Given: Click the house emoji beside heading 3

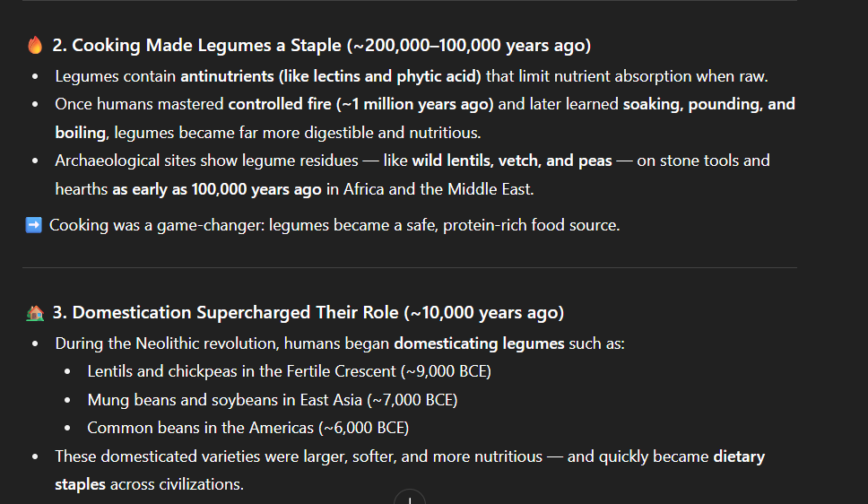Looking at the screenshot, I should pos(35,313).
